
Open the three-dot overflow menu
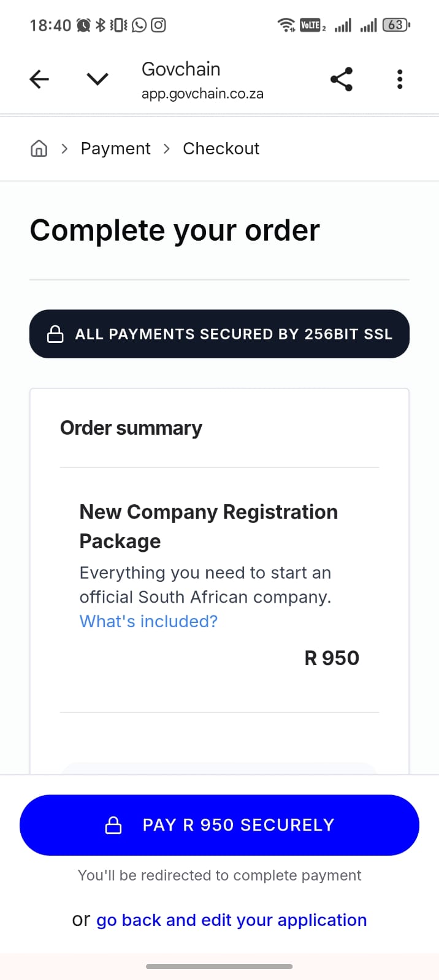400,79
